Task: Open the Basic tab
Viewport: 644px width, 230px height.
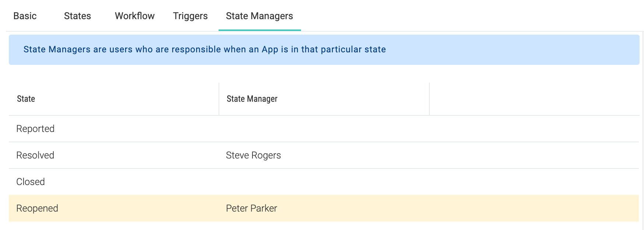Action: tap(25, 16)
